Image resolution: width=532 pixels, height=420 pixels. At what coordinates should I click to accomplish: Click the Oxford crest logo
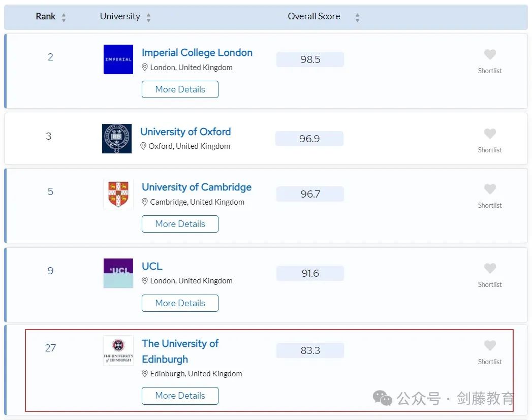click(x=117, y=139)
